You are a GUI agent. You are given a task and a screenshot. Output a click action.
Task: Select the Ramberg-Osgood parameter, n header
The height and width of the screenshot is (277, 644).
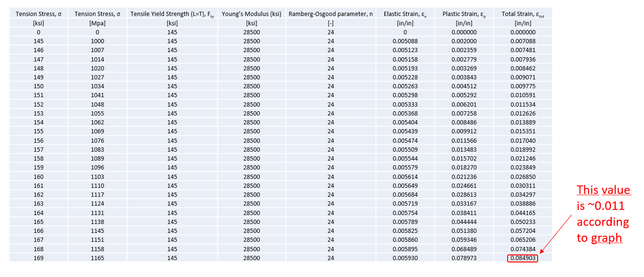coord(331,14)
